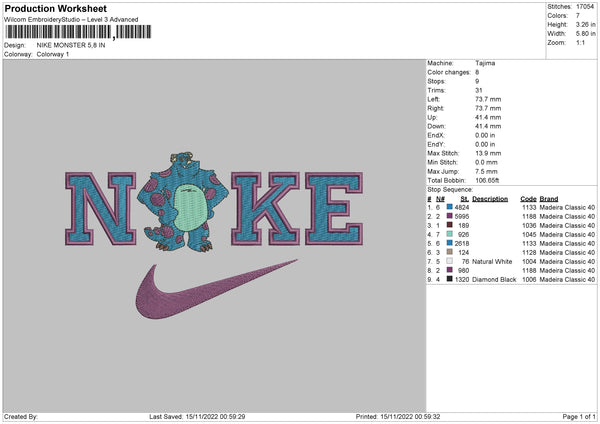The image size is (600, 424).
Task: Click the embroidered letter N in the design
Action: (101, 209)
